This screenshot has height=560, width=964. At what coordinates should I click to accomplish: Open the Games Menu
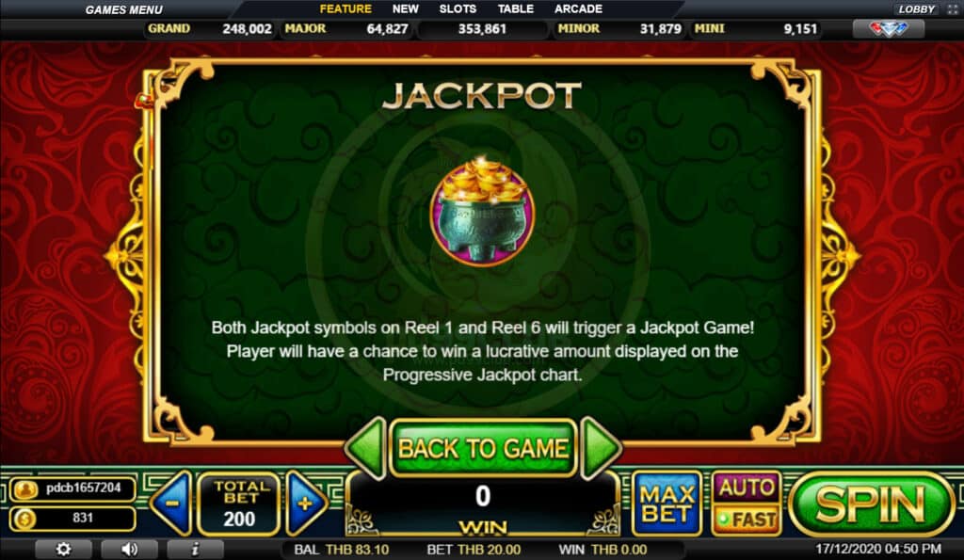(x=124, y=9)
